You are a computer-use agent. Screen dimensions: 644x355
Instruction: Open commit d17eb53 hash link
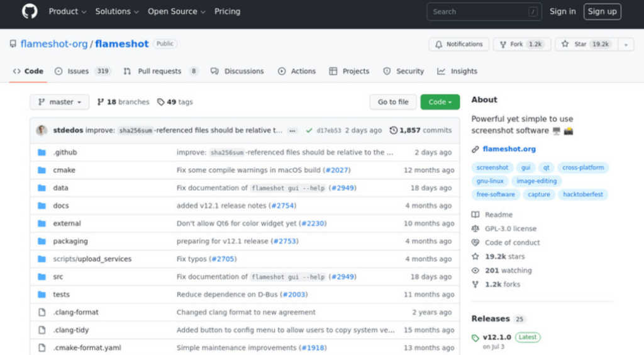(328, 131)
